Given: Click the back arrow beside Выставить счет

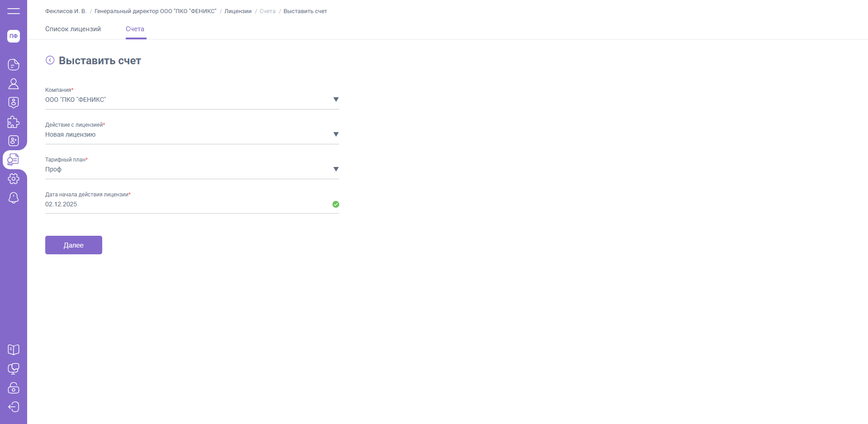Looking at the screenshot, I should point(50,60).
